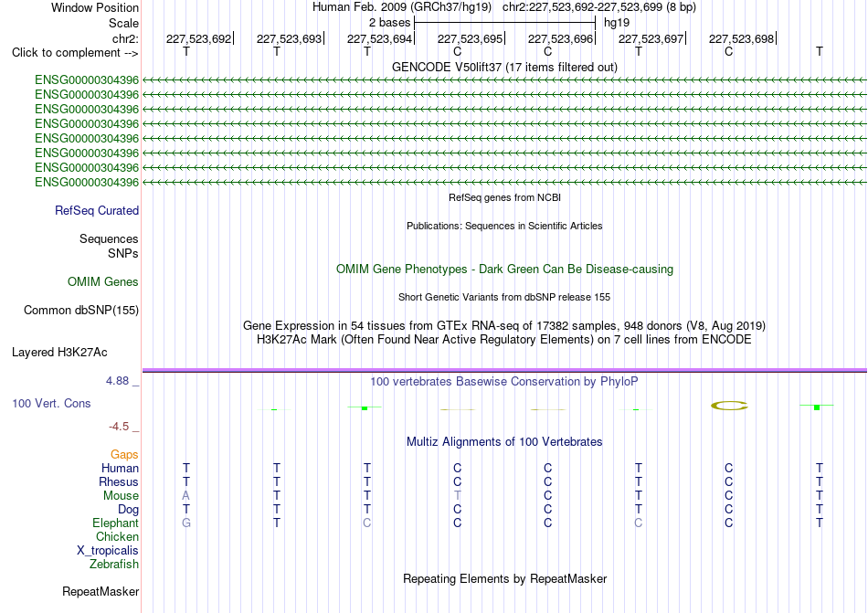Viewport: 868px width, 613px height.
Task: Click the 'RefSeq Curated' side label
Action: tap(97, 210)
